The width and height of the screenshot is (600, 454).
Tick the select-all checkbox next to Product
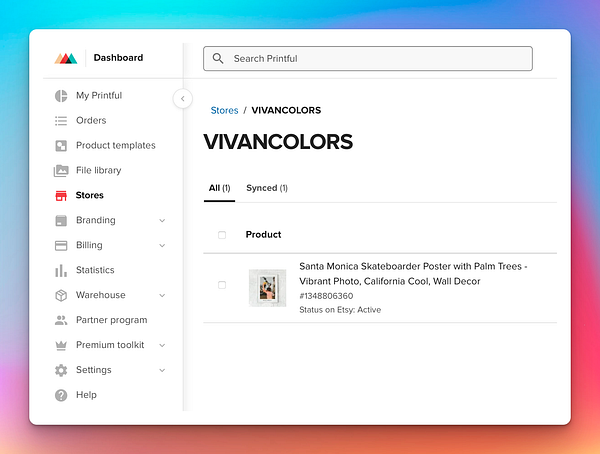click(x=222, y=235)
